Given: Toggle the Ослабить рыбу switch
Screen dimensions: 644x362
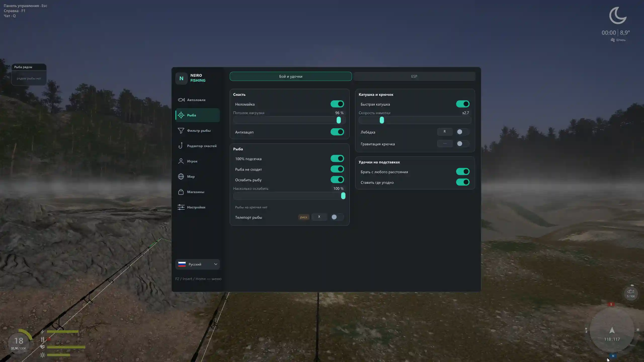Looking at the screenshot, I should pyautogui.click(x=337, y=180).
